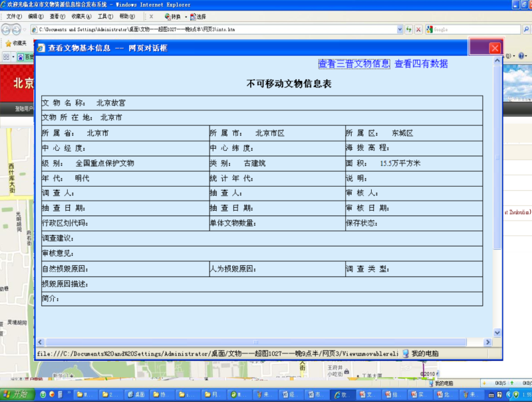Click the 选择 select toolbar button
This screenshot has width=532, height=402.
tap(198, 16)
